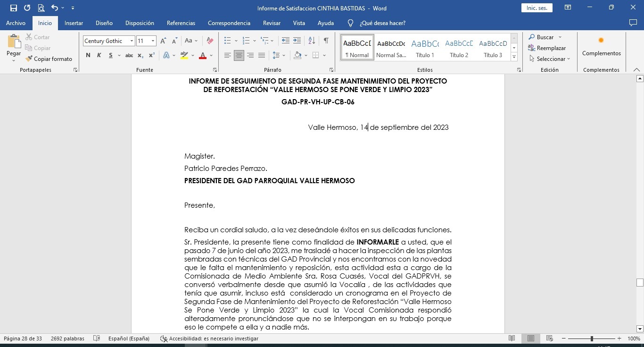Screen dimensions: 644x347
Task: Click the Inic. ses. sign-in button
Action: click(x=537, y=8)
